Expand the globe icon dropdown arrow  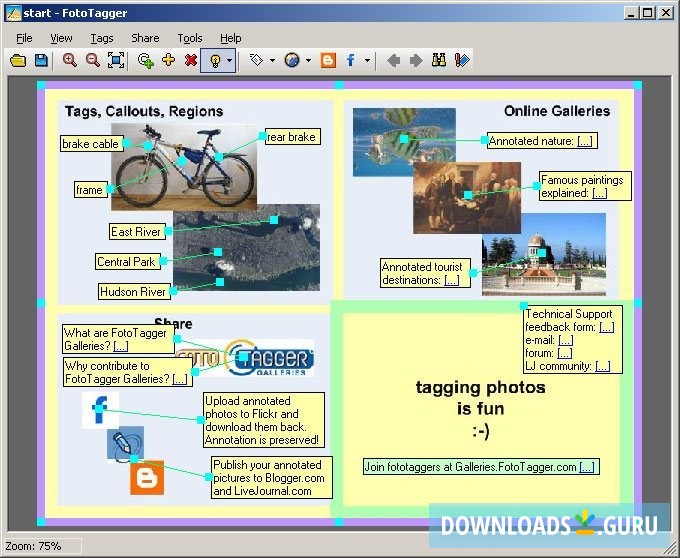(308, 60)
